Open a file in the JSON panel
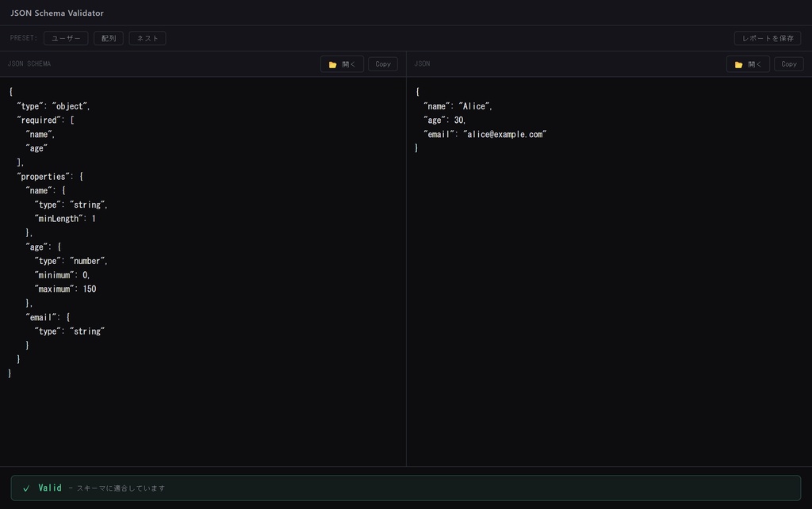This screenshot has width=812, height=509. coord(748,64)
